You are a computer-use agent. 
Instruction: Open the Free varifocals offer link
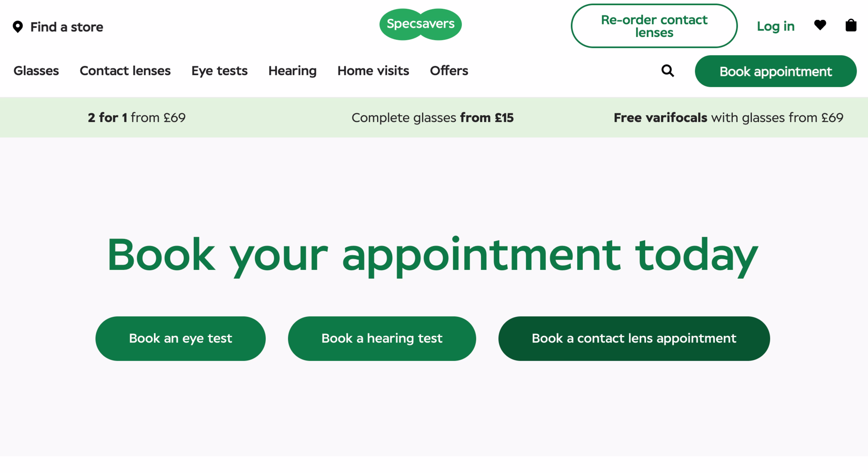click(729, 118)
